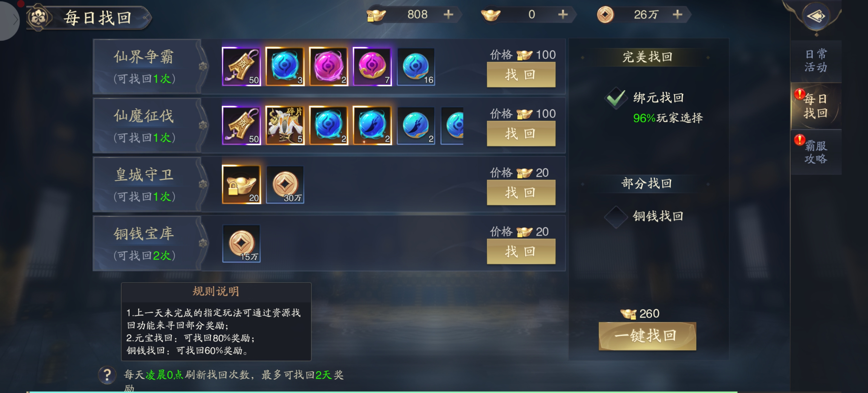Viewport: 868px width, 393px height.
Task: Expand the collapsed side panel arrow at top left
Action: tap(9, 20)
